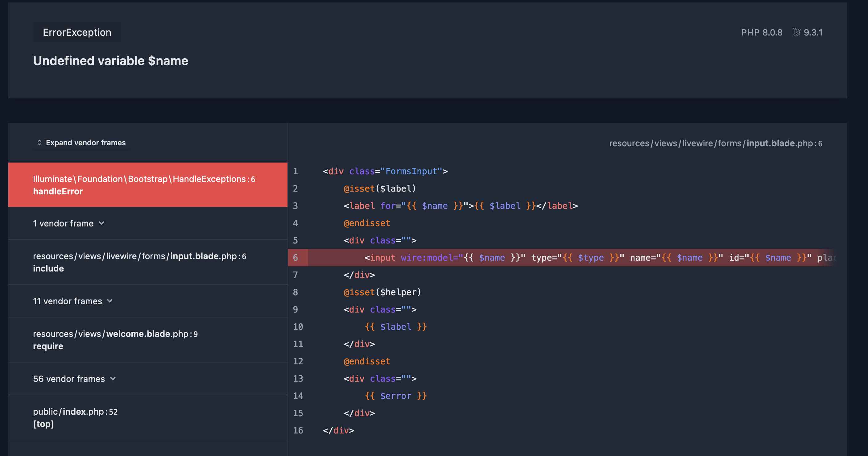
Task: Click chevron next to 11 vendor frames
Action: (110, 301)
